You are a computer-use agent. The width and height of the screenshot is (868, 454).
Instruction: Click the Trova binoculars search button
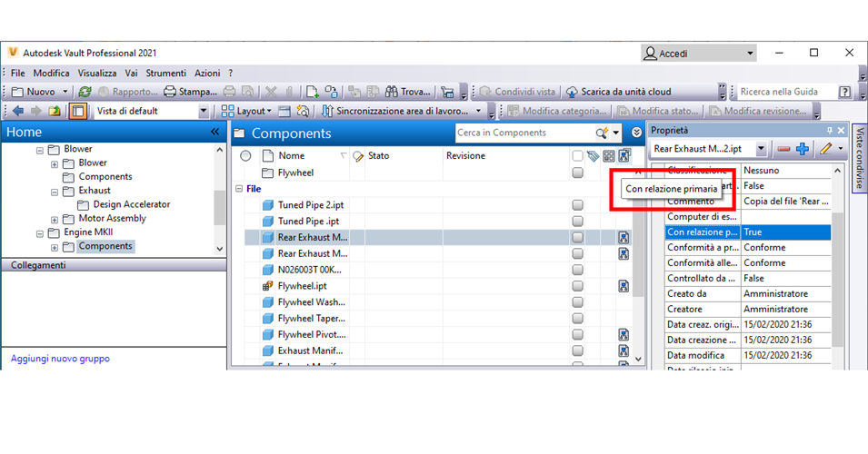(407, 92)
